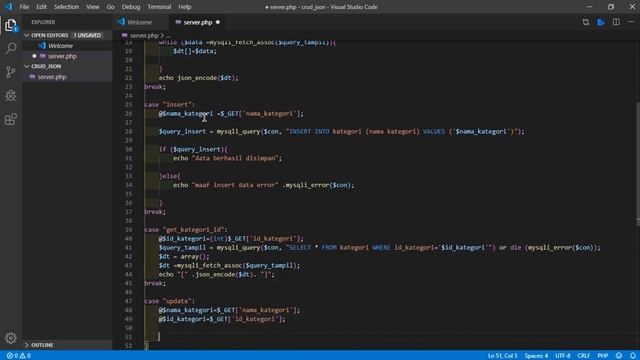Switch to the Welcome tab
The image size is (640, 360).
(140, 22)
